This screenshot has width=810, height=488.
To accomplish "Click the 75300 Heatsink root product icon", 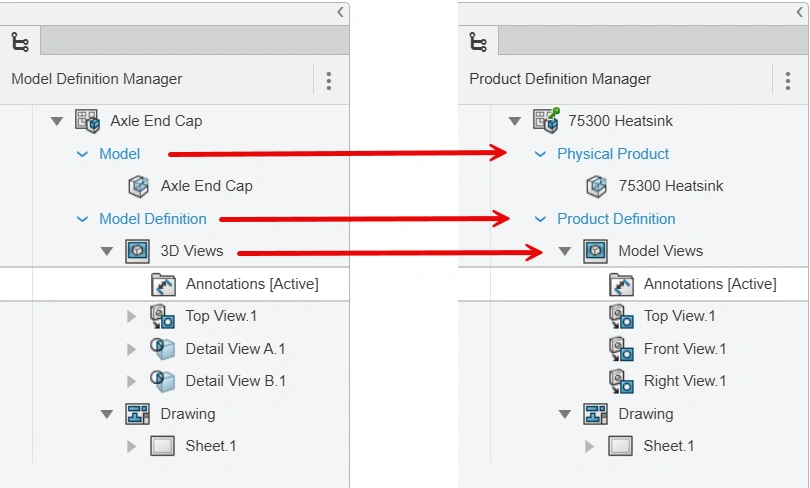I will [x=546, y=121].
